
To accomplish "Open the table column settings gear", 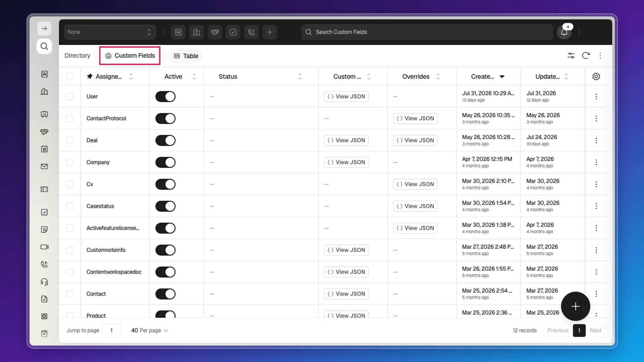I will click(596, 76).
